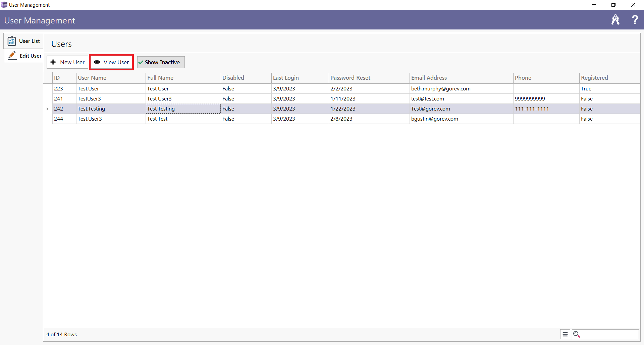Screen dimensions: 644x345
Task: Click the eye icon on View User
Action: [x=97, y=62]
